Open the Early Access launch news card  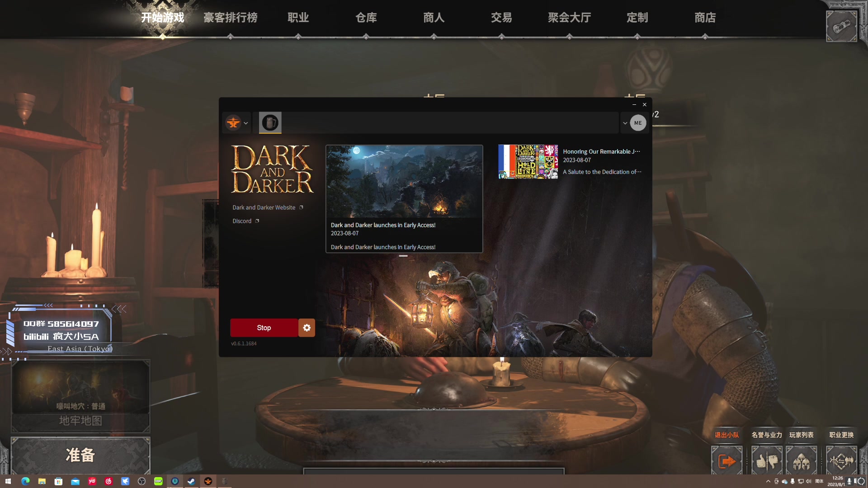[404, 199]
